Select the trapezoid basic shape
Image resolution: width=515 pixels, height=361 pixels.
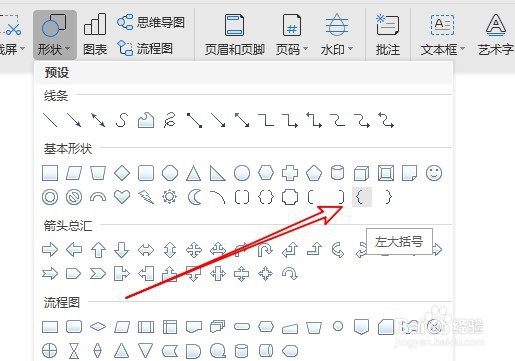(98, 173)
